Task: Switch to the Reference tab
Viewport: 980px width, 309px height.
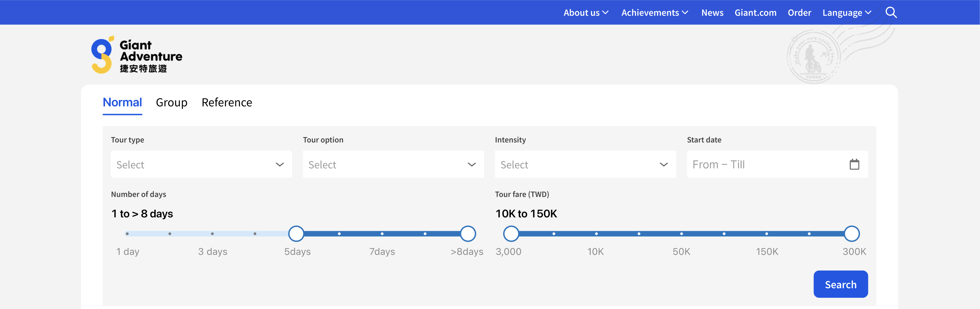Action: 227,102
